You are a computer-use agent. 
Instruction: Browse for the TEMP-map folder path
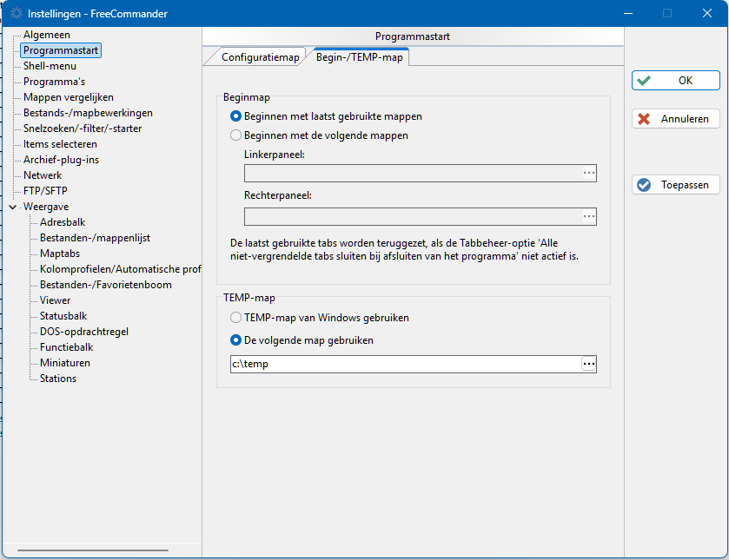588,364
